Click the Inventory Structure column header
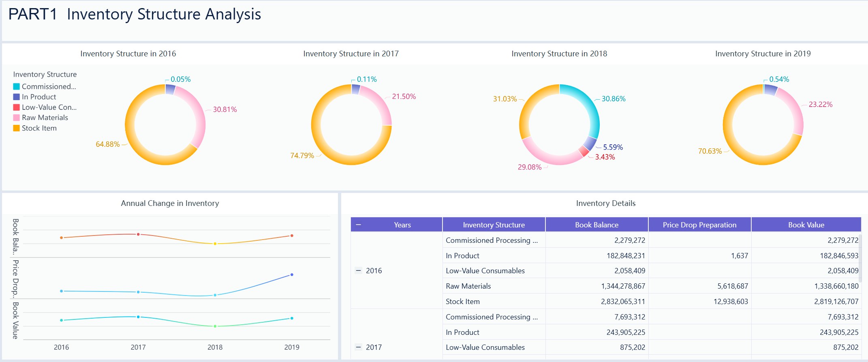 coord(494,225)
